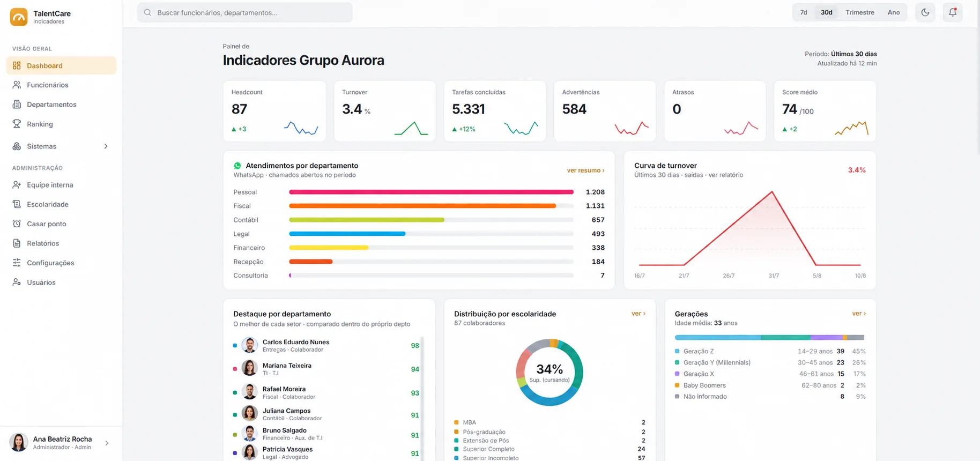
Task: Click 'Geração Y (Millennials)' legend label
Action: point(717,363)
